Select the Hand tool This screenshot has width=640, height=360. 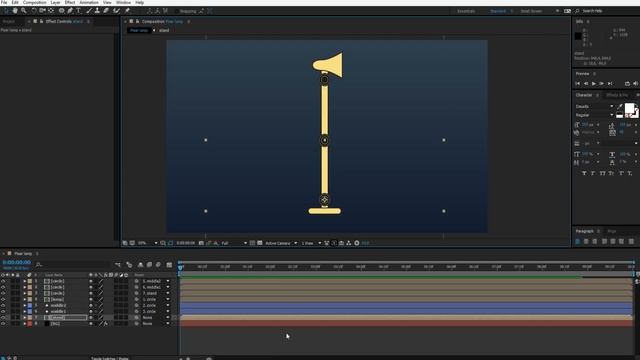pos(15,11)
